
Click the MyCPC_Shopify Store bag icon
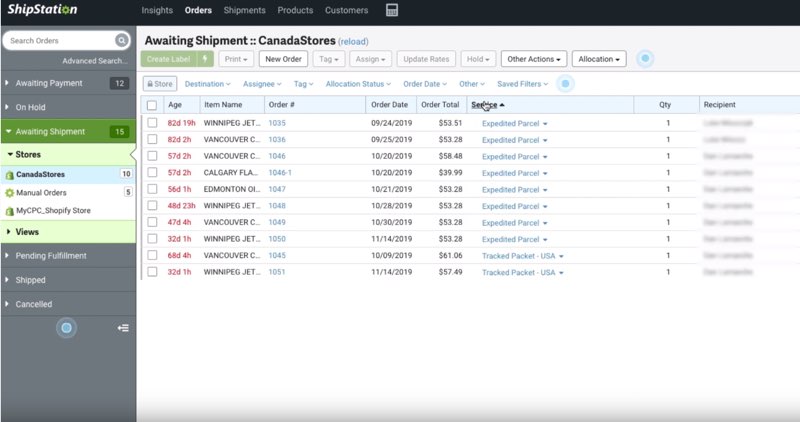[x=9, y=211]
